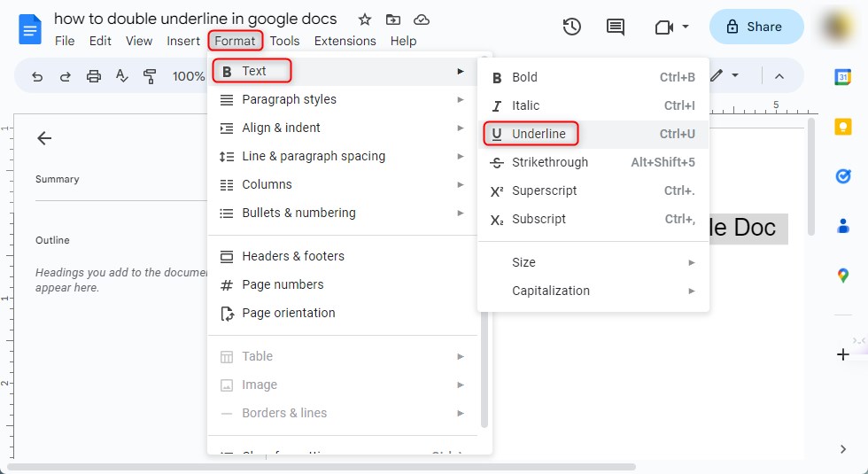This screenshot has width=868, height=474.
Task: Collapse the menus with the up chevron
Action: pos(779,76)
